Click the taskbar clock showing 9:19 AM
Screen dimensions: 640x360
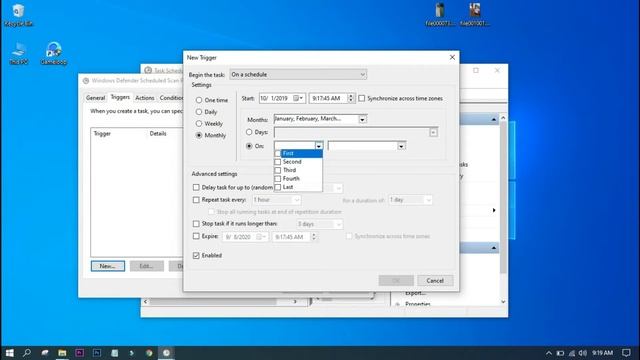coord(602,353)
